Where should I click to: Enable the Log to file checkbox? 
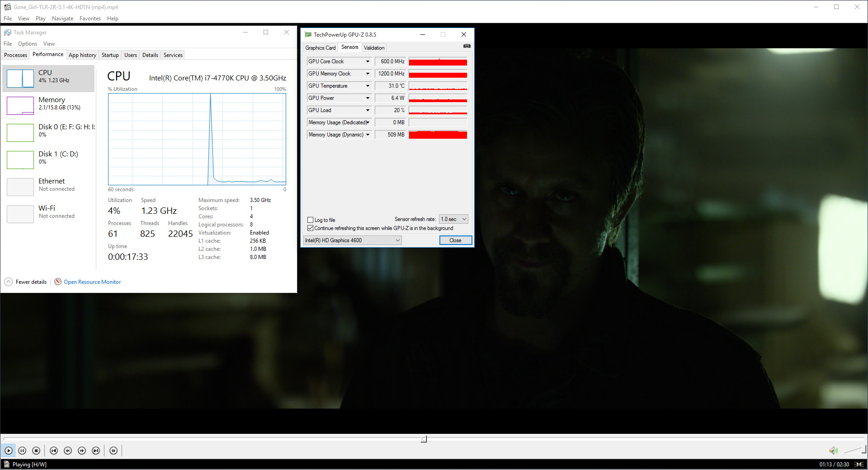coord(310,220)
